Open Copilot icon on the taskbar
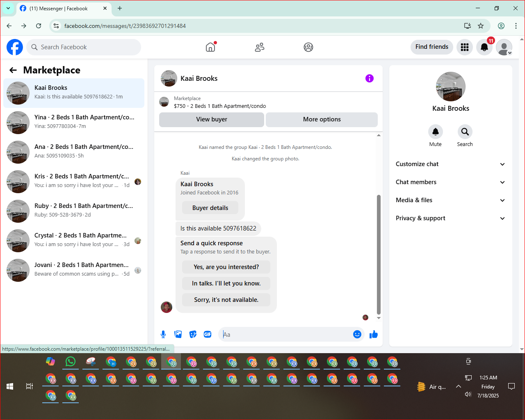 click(x=50, y=361)
